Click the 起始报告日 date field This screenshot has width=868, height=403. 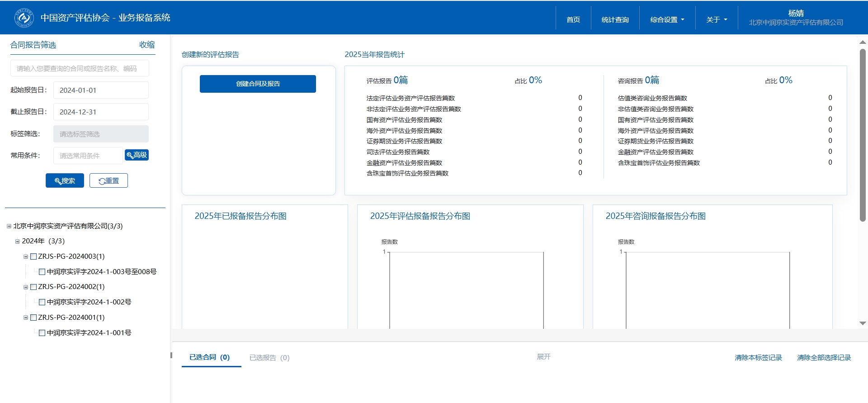point(101,90)
